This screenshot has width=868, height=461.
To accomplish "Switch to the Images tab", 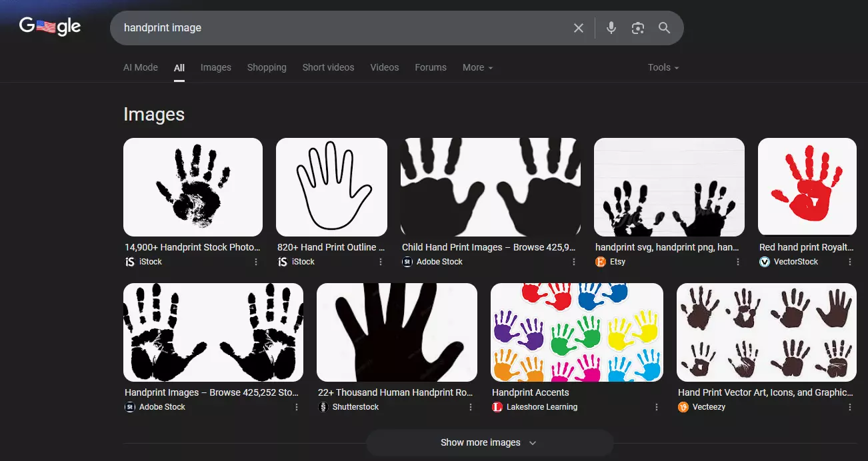I will point(216,67).
